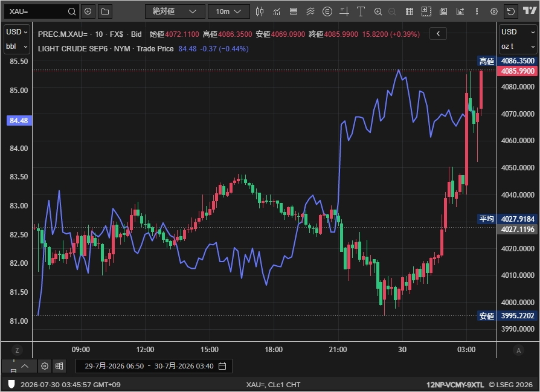Open the data table grid icon
The height and width of the screenshot is (392, 540).
(410, 11)
